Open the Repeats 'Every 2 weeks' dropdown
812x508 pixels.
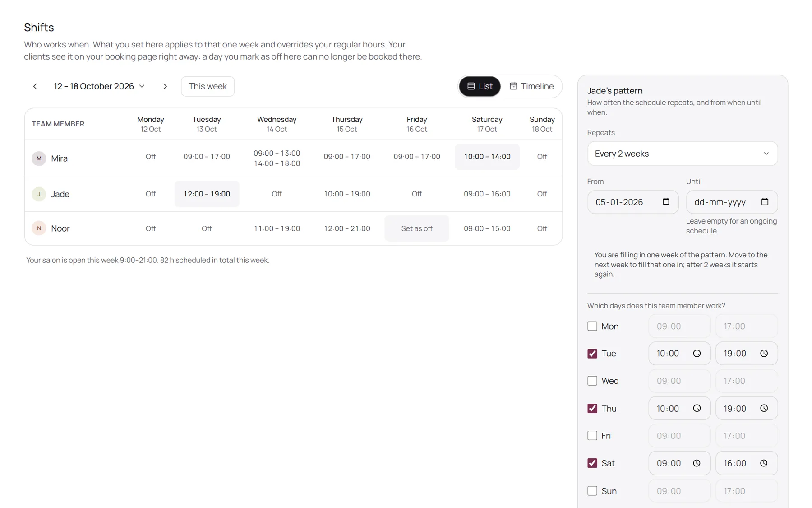pos(683,154)
